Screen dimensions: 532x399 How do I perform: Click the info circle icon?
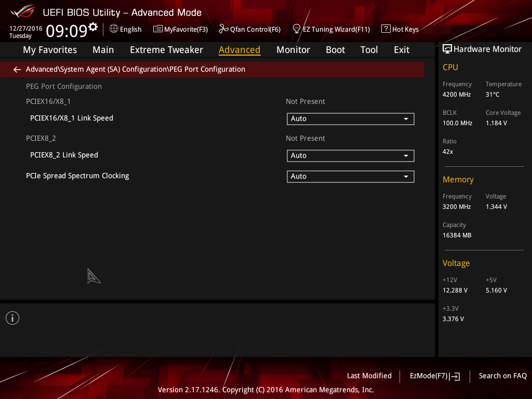[x=12, y=318]
